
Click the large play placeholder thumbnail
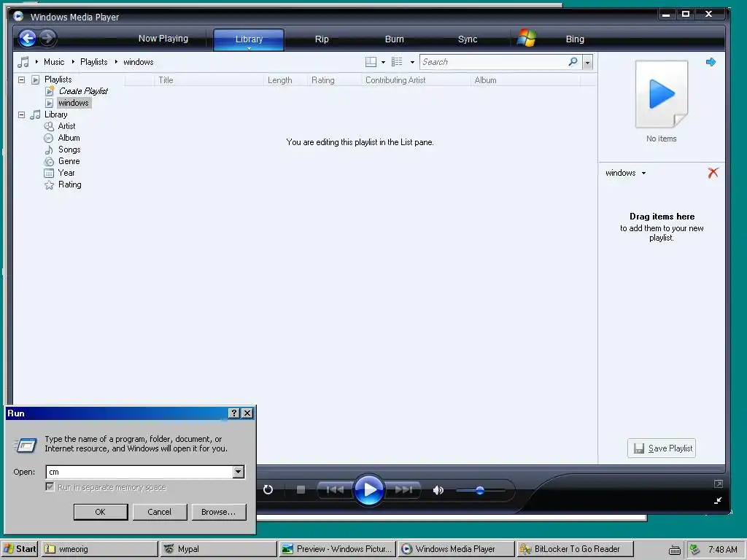pos(662,94)
